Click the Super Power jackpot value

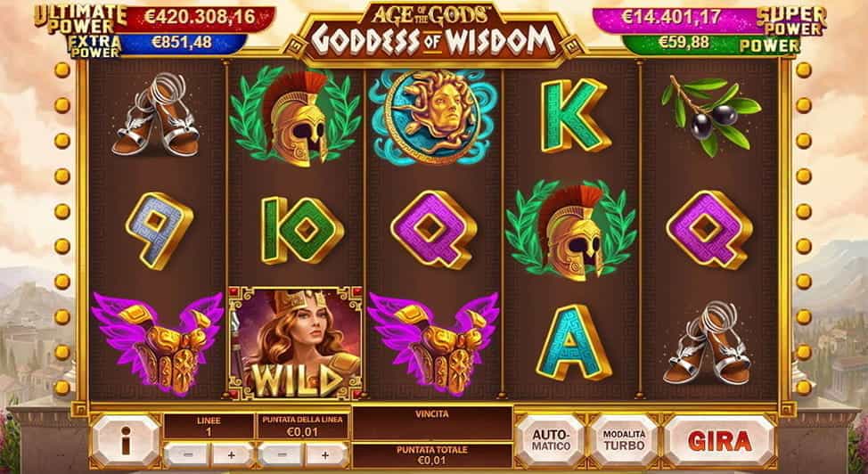[671, 17]
